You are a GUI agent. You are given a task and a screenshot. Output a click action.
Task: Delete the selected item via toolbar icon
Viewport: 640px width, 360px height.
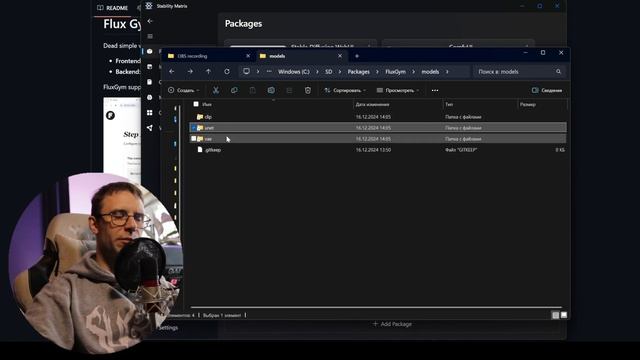308,90
